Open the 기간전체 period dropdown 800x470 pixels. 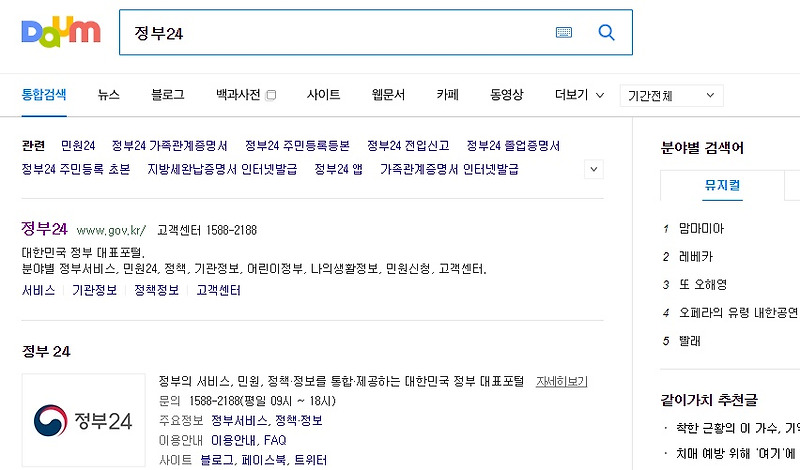pyautogui.click(x=671, y=95)
